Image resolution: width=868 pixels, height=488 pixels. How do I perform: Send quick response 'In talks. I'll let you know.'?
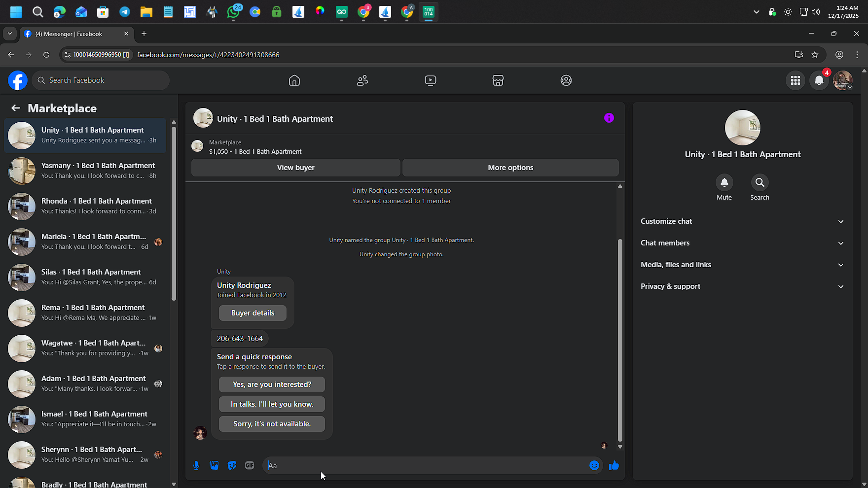tap(272, 404)
